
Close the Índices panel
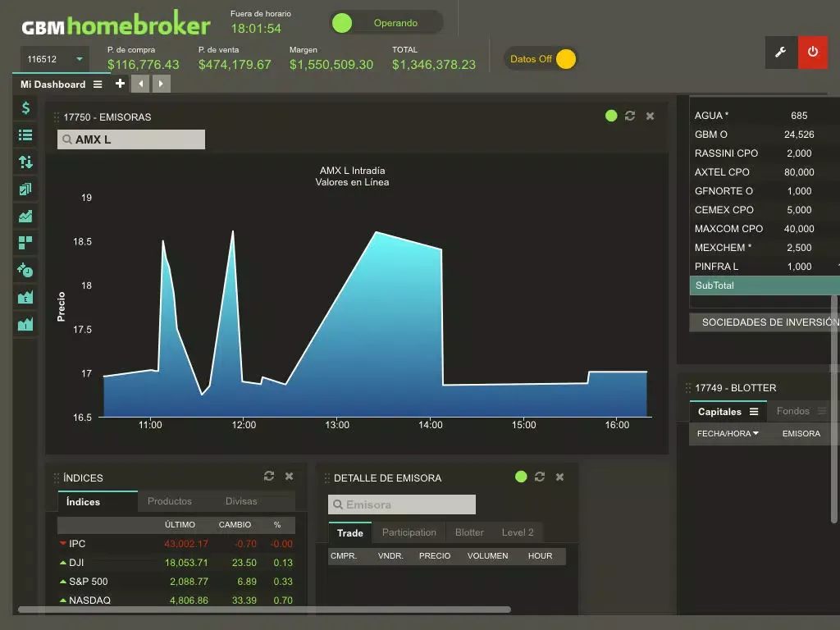290,476
